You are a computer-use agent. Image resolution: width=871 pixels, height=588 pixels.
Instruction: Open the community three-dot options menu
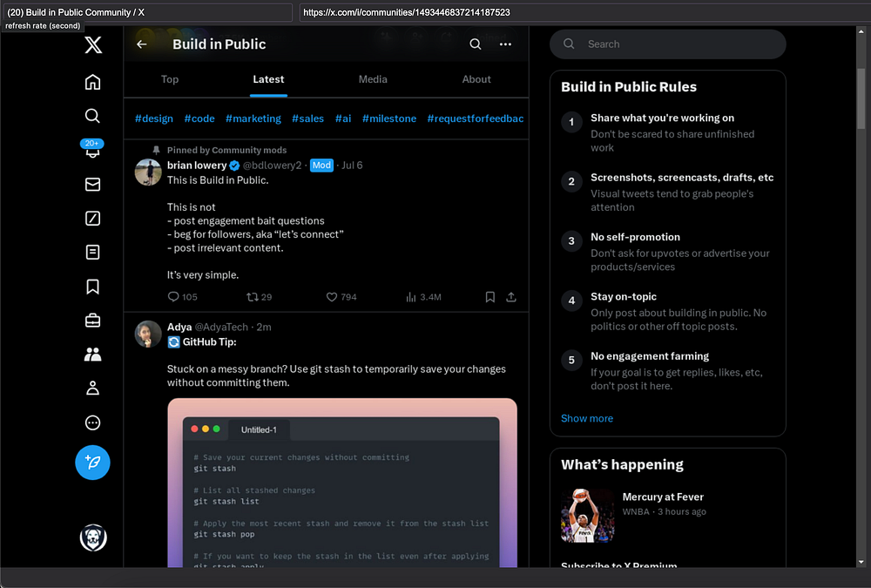point(505,44)
